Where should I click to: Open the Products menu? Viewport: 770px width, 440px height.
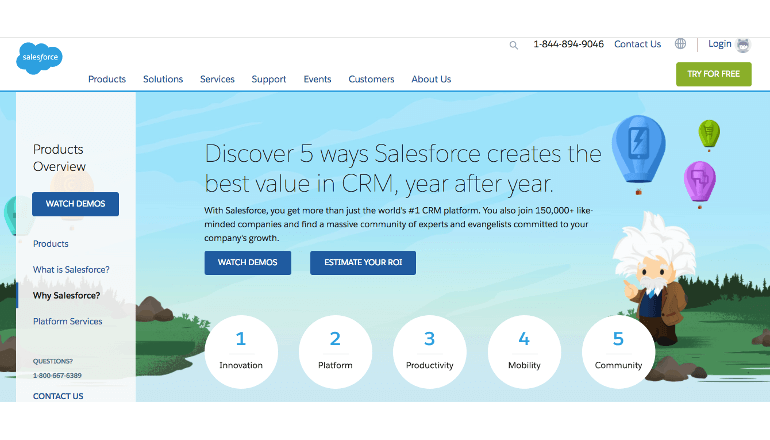point(107,79)
